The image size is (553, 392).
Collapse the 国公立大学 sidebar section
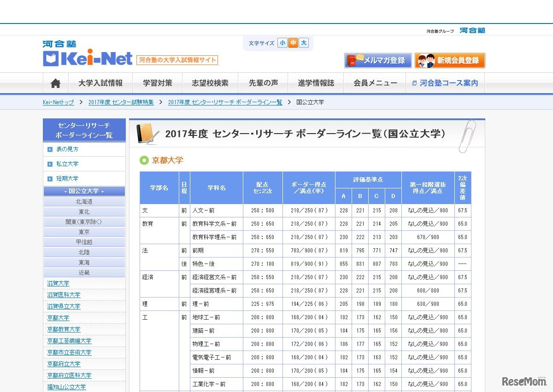(84, 191)
